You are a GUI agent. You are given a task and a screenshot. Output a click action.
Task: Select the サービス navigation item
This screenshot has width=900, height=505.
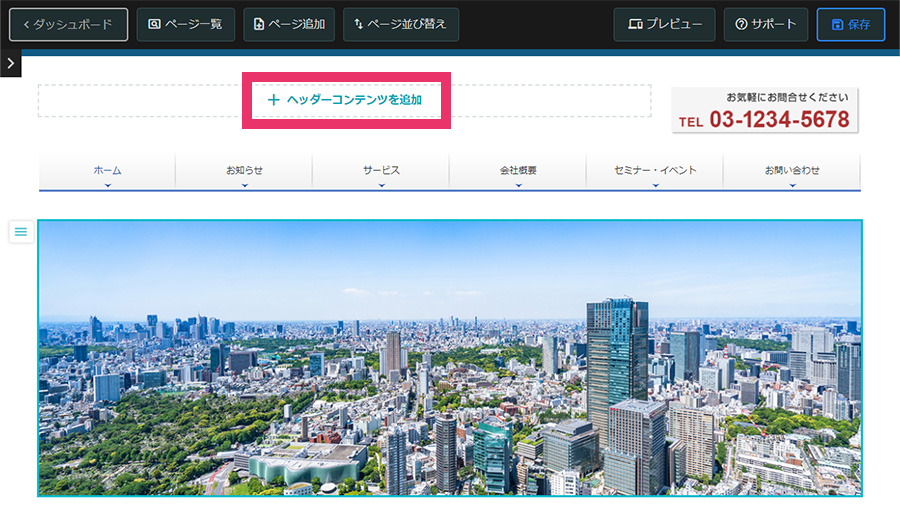(381, 170)
